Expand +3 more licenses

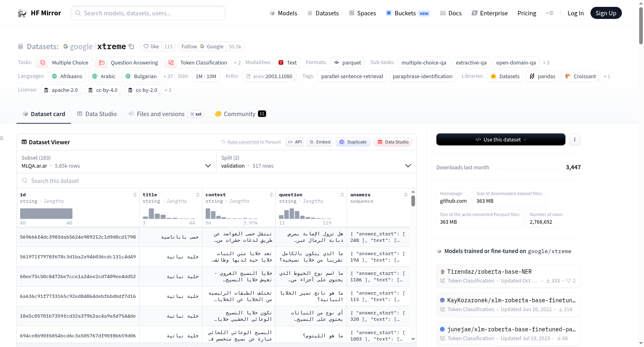tap(168, 90)
